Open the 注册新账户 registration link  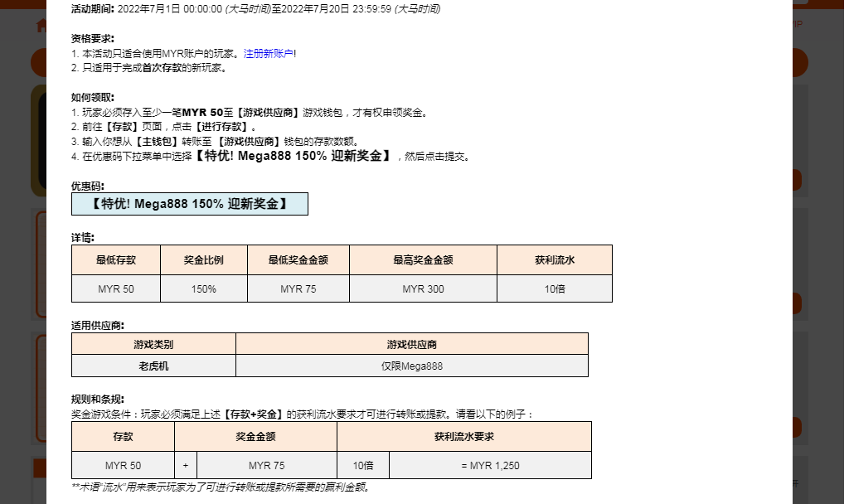(269, 53)
